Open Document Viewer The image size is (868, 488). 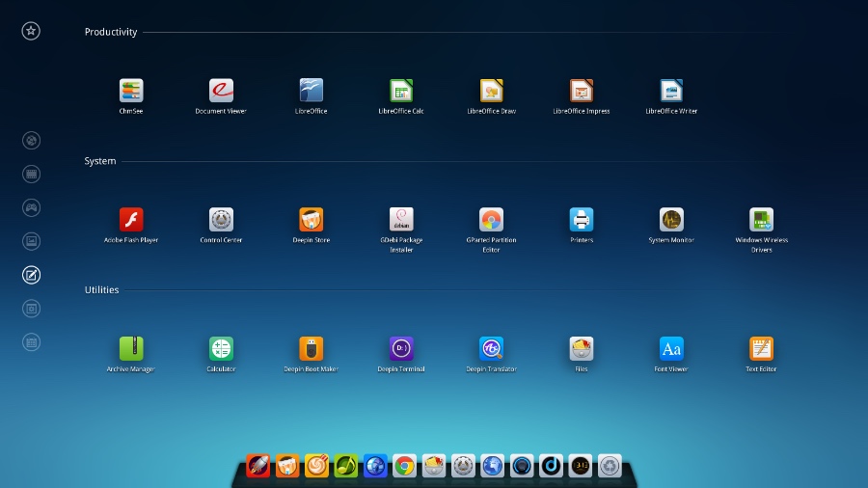221,91
